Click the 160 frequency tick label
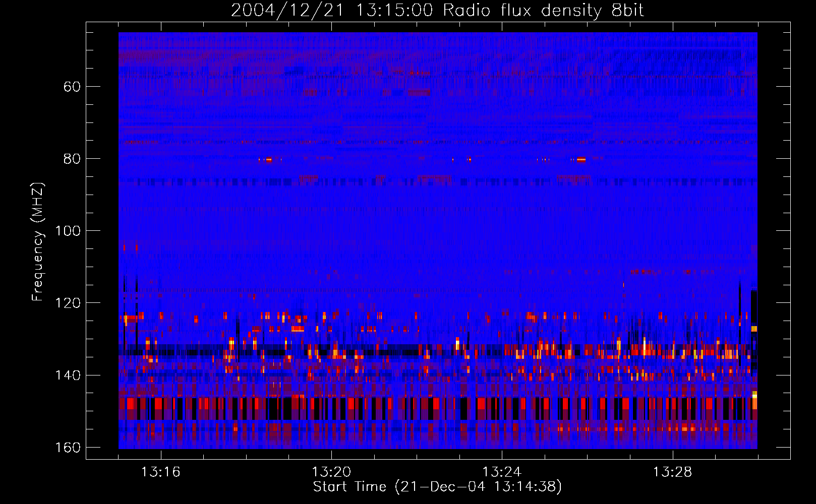 coord(68,448)
